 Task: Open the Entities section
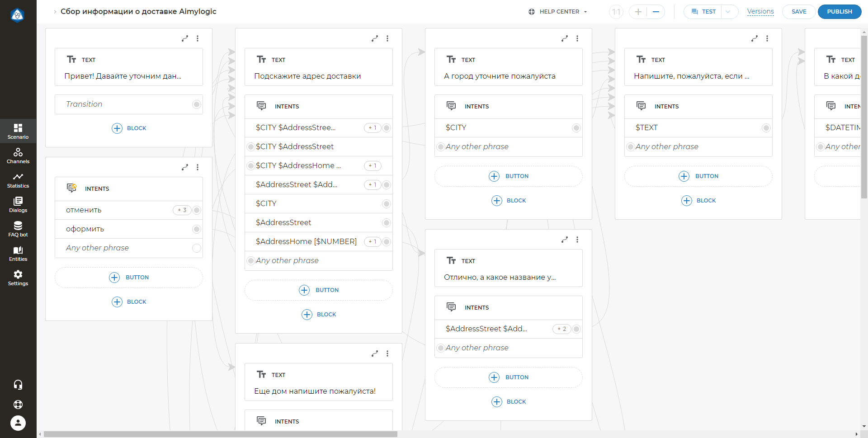click(x=18, y=253)
